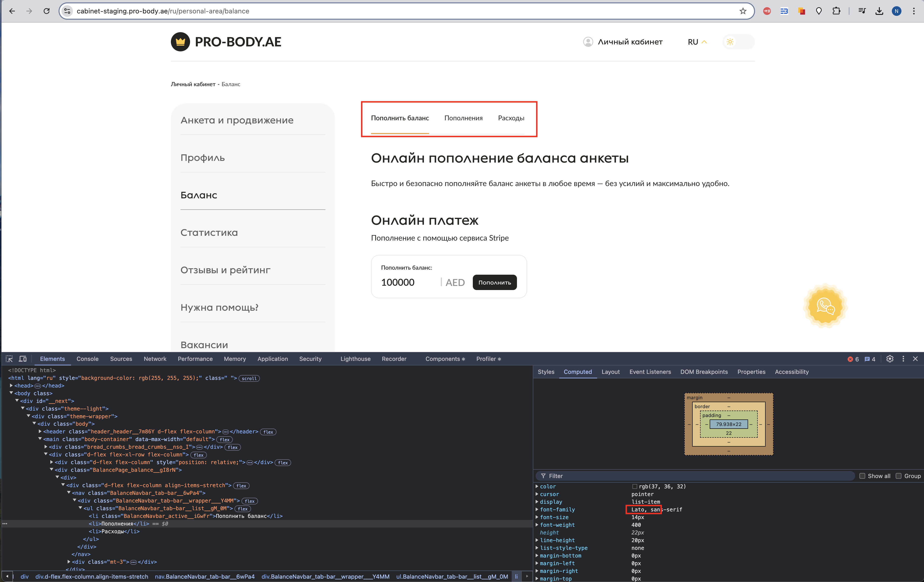Screen dimensions: 924x582
Task: Toggle the device toolbar icon
Action: pos(23,358)
